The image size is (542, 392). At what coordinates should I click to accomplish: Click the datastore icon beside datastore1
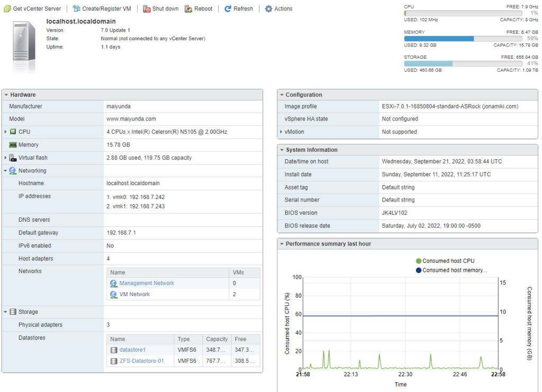114,350
